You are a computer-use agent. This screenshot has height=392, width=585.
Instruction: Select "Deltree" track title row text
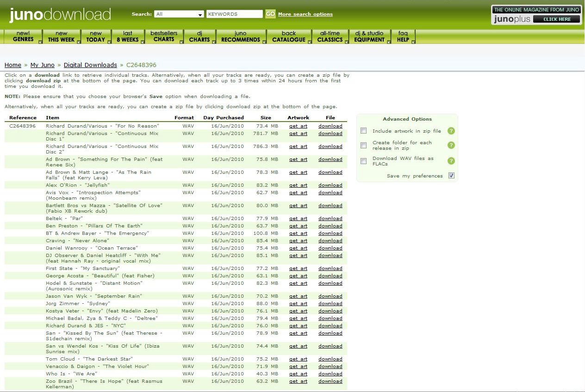point(102,318)
